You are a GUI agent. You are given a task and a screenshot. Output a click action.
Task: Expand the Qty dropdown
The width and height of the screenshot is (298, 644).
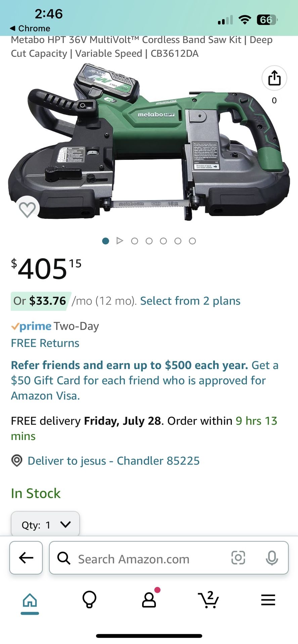coord(45,525)
